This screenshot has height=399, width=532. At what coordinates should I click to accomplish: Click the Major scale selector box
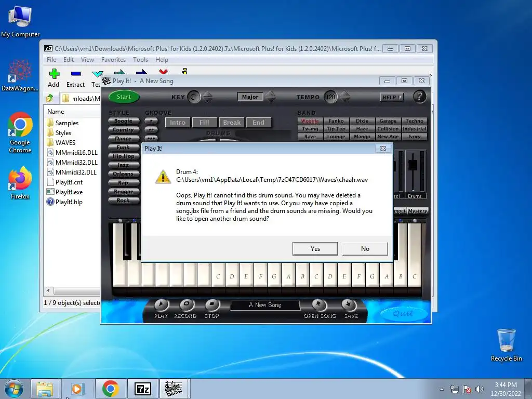[250, 97]
